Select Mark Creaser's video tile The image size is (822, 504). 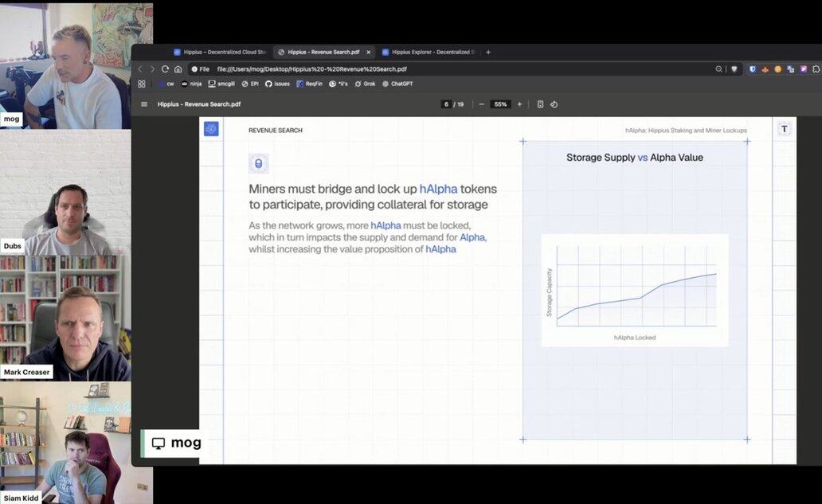[x=65, y=318]
